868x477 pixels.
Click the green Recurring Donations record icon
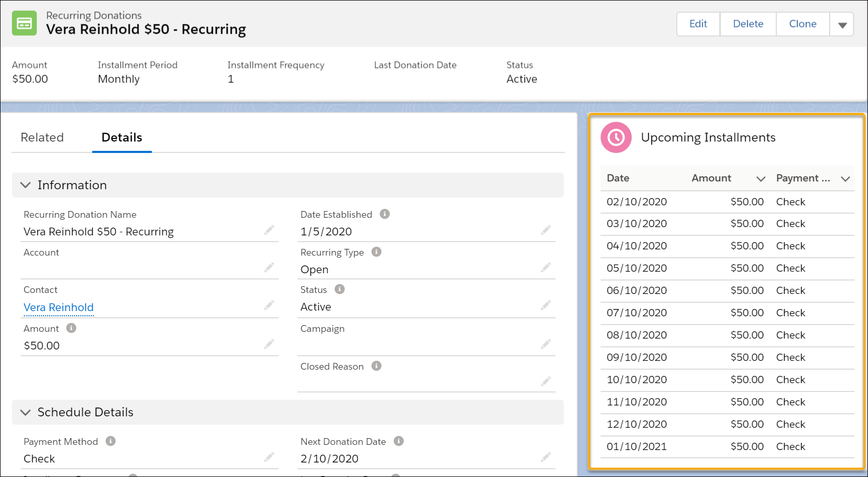click(24, 23)
